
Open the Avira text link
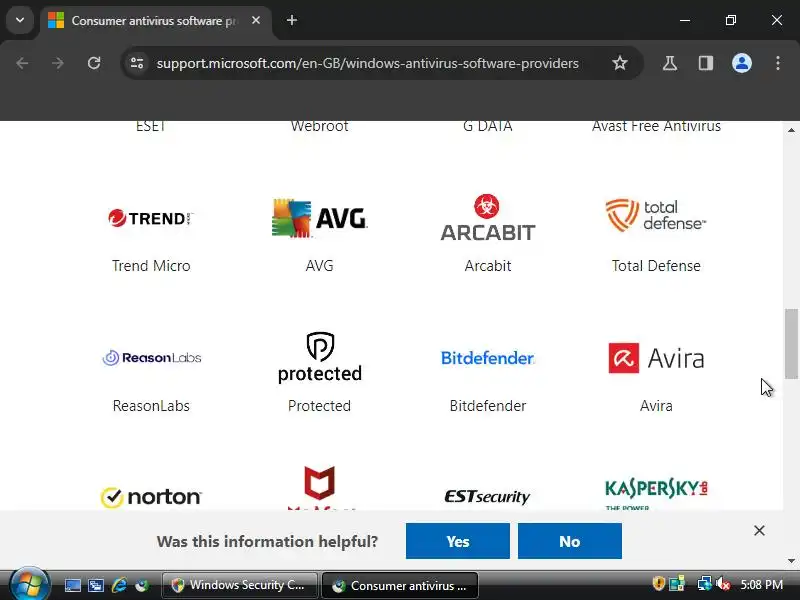point(656,406)
